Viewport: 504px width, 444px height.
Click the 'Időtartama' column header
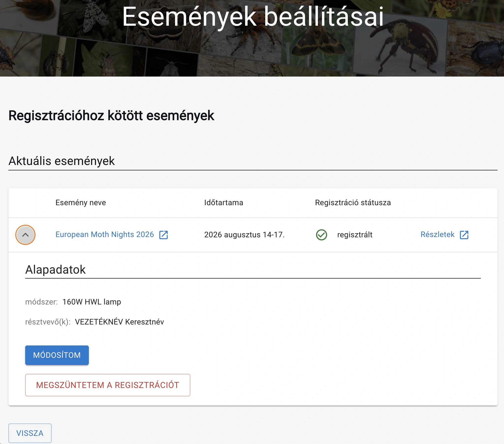[x=224, y=202]
